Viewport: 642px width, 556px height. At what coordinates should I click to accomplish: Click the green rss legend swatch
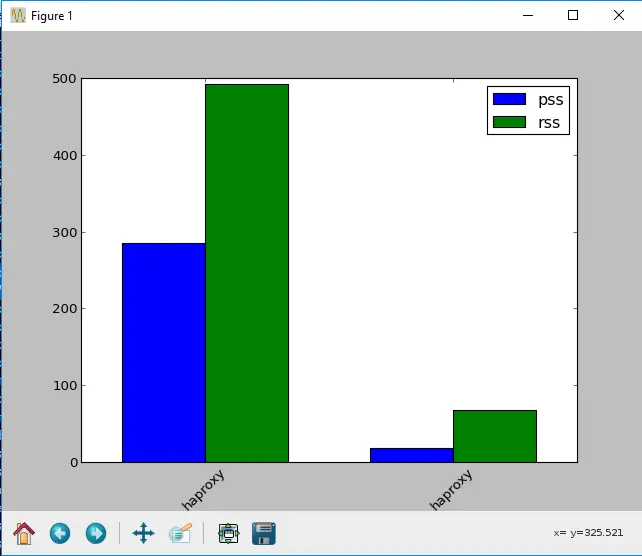click(511, 123)
